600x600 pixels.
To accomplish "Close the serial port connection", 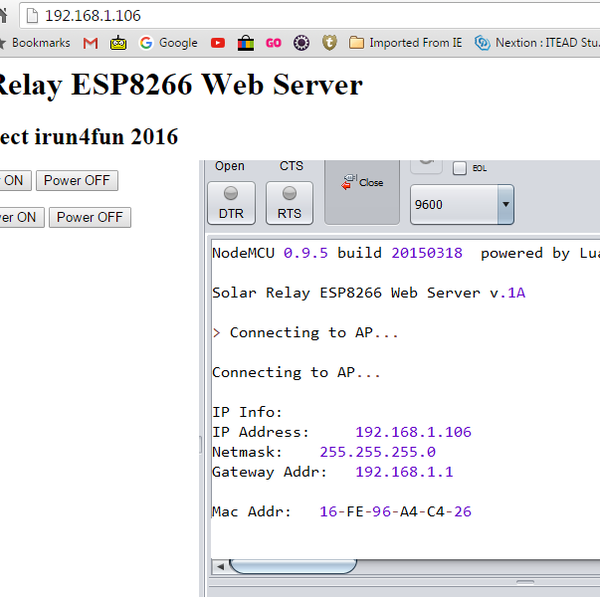I will click(362, 184).
